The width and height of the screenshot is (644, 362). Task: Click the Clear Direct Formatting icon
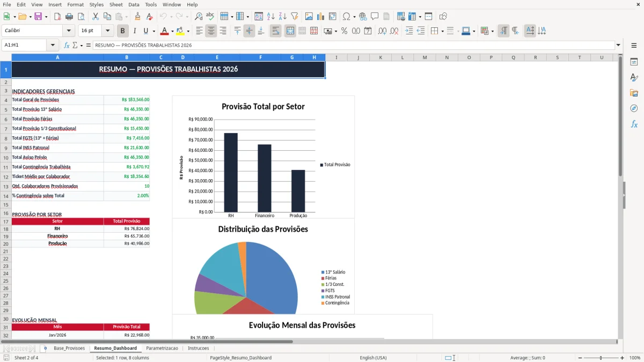[x=149, y=17]
